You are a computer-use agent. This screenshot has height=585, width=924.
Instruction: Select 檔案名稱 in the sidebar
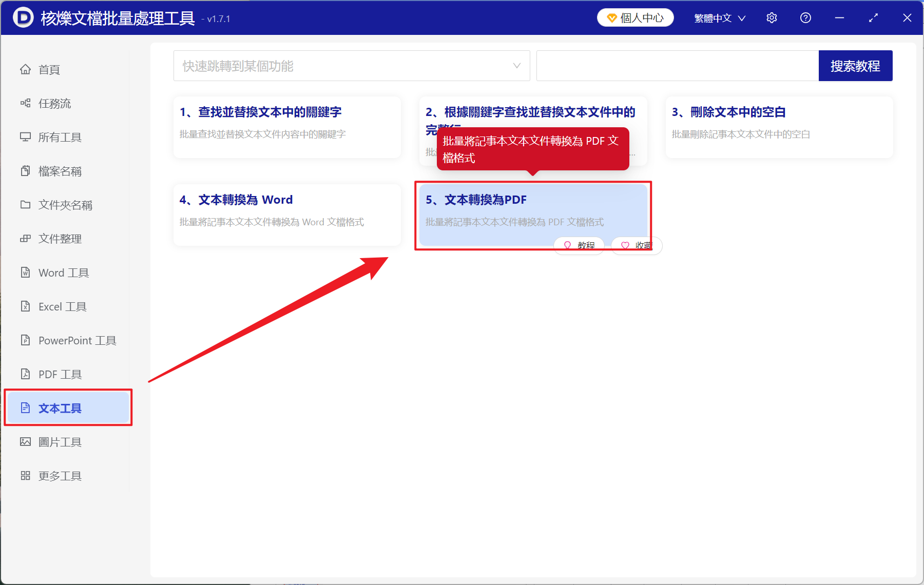pyautogui.click(x=68, y=171)
